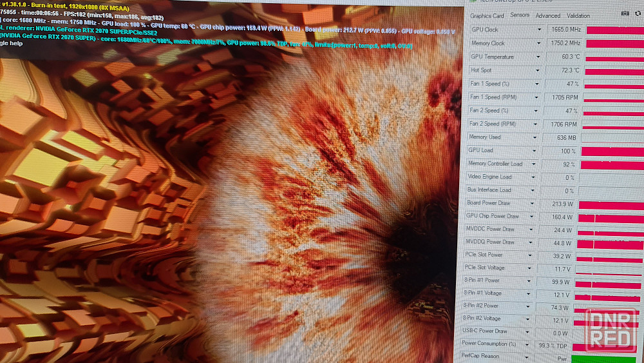Expand the GPU Clock sensor dropdown
644x363 pixels.
(x=539, y=30)
